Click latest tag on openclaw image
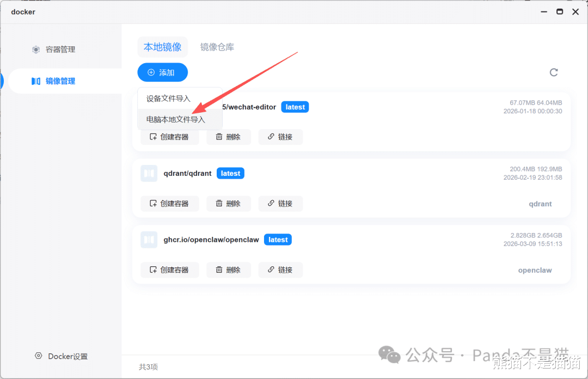Image resolution: width=588 pixels, height=379 pixels. coord(278,240)
